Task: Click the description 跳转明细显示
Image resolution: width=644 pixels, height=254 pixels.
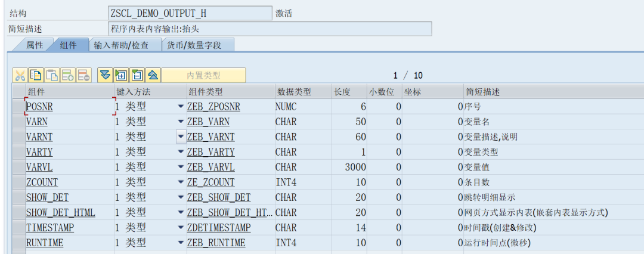Action: (490, 198)
